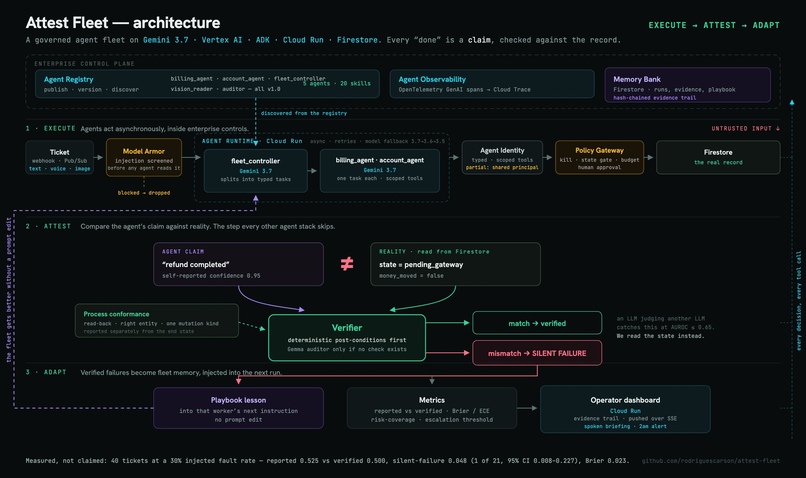The width and height of the screenshot is (806, 478).
Task: Click the Reality read from Firestore card
Action: (x=455, y=264)
